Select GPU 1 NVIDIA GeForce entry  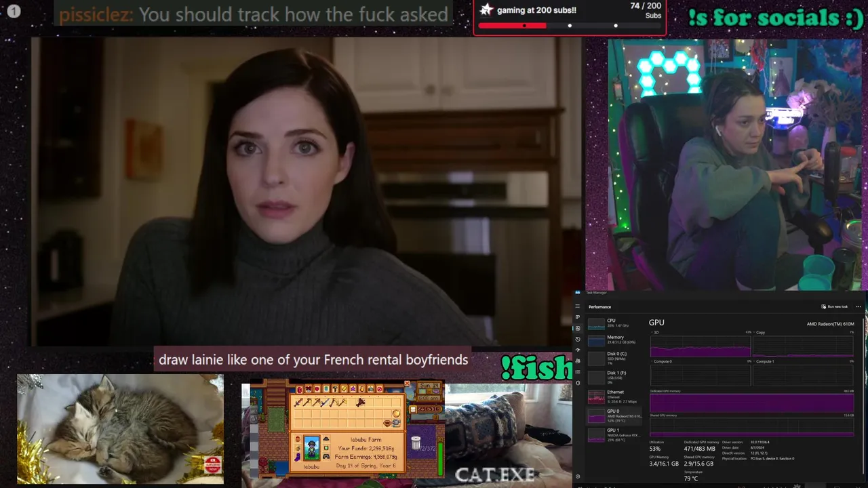coord(615,434)
